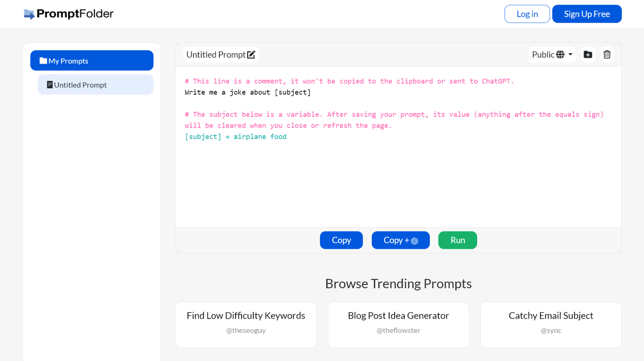Click the new folder icon
Image resolution: width=644 pixels, height=361 pixels.
tap(588, 54)
